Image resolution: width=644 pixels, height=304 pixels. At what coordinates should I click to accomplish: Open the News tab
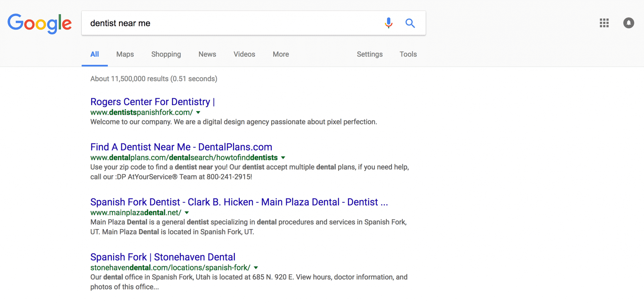[207, 54]
